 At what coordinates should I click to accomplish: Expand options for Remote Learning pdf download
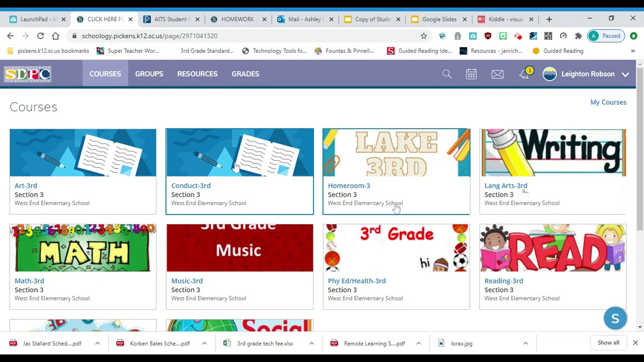click(x=418, y=343)
